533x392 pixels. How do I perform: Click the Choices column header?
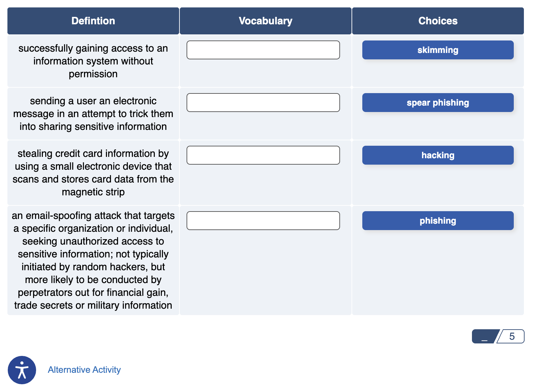438,21
